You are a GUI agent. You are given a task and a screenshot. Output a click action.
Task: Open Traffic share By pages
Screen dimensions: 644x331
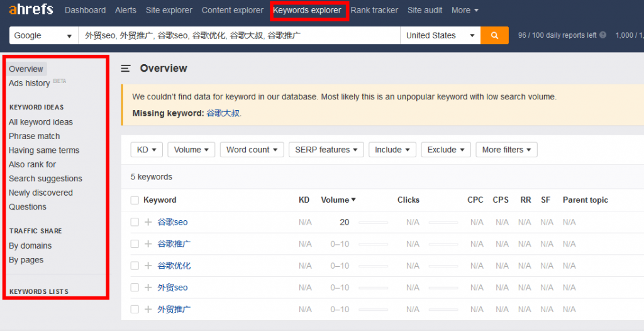(26, 260)
